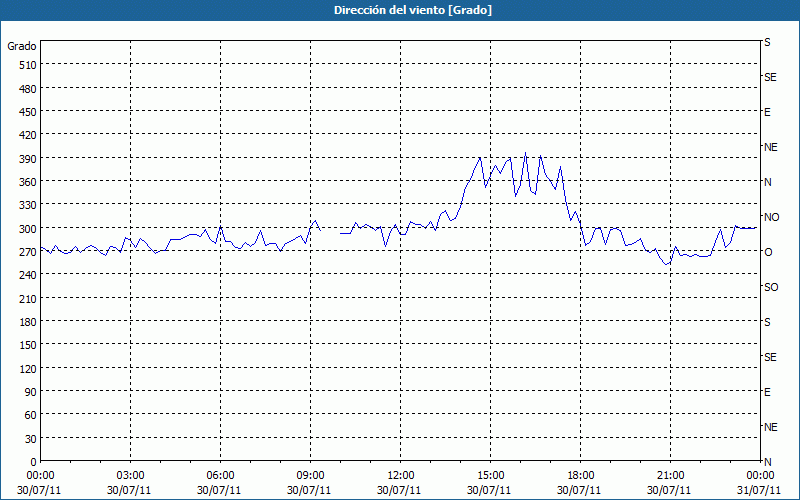The width and height of the screenshot is (800, 500).
Task: Click the 12:00 time axis label
Action: [401, 476]
